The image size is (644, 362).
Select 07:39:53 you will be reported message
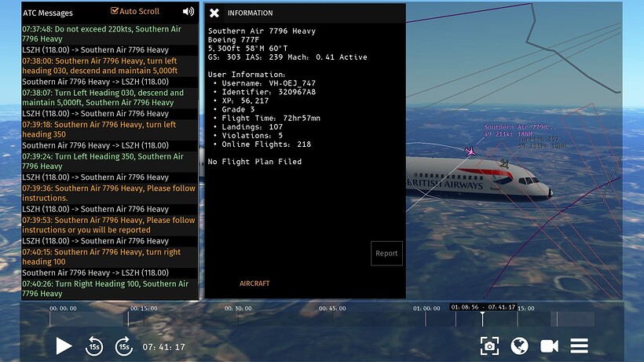[110, 225]
